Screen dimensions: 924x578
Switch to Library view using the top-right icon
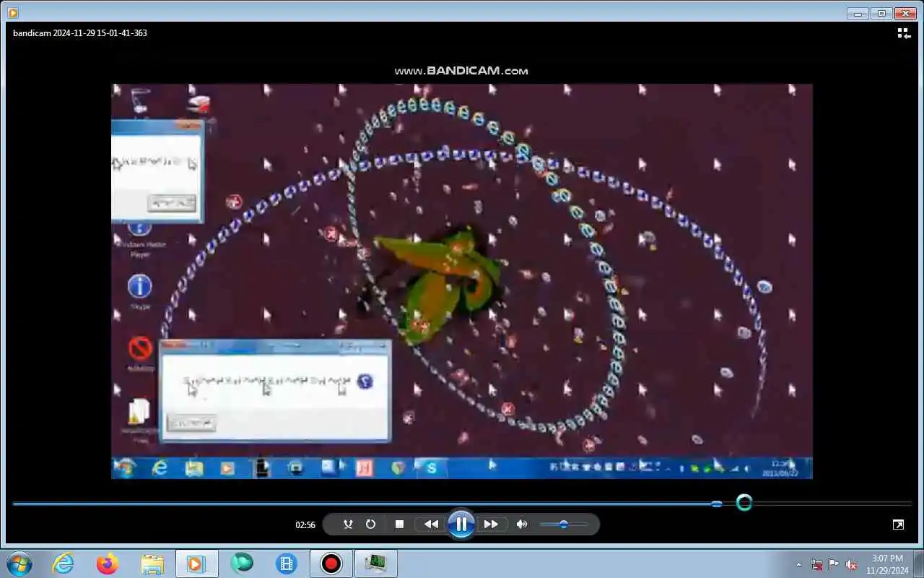coord(904,33)
